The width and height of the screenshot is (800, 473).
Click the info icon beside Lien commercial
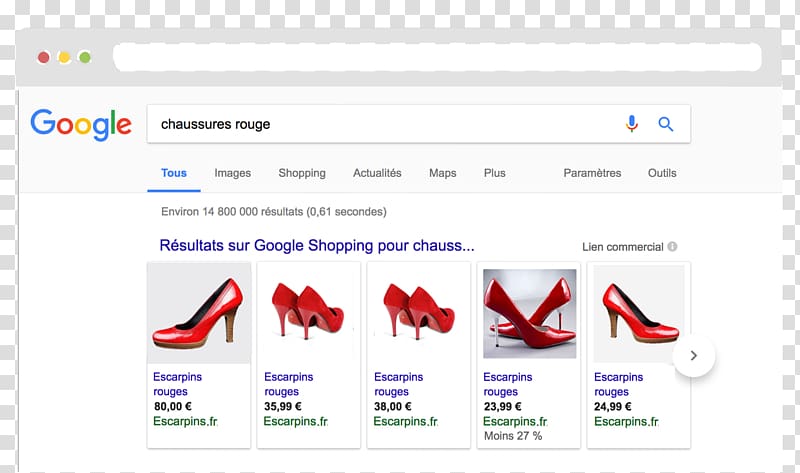(x=672, y=246)
